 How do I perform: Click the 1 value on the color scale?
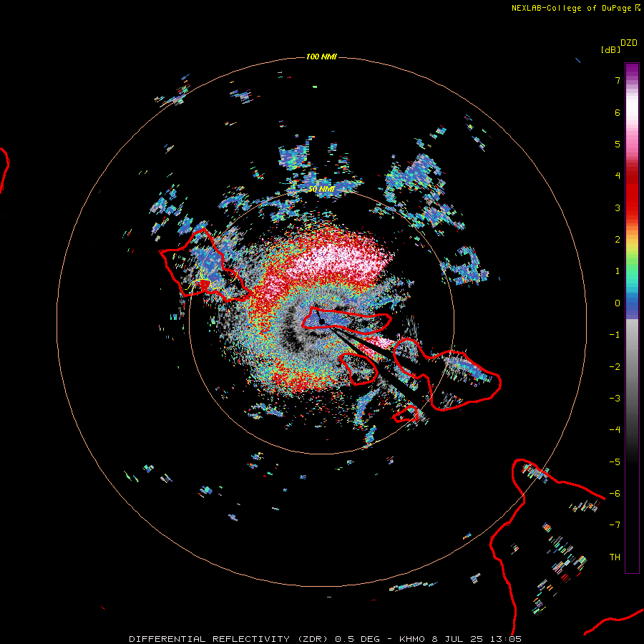[618, 271]
